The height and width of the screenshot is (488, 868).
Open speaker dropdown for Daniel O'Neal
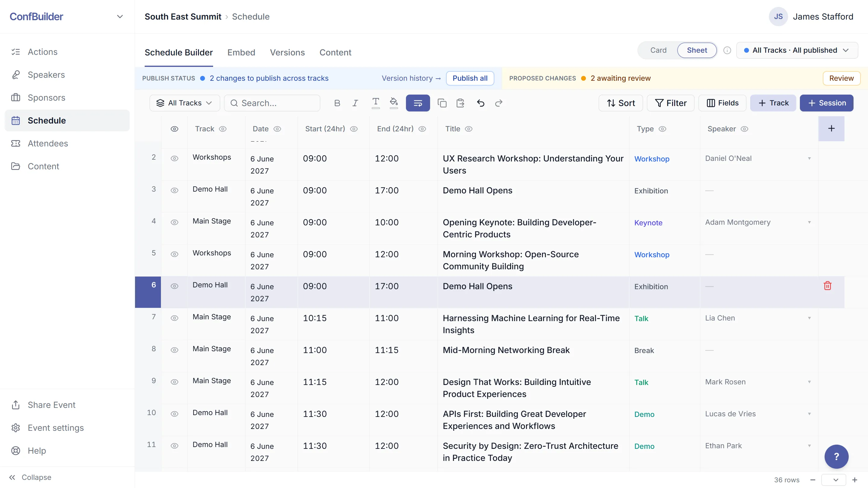809,158
